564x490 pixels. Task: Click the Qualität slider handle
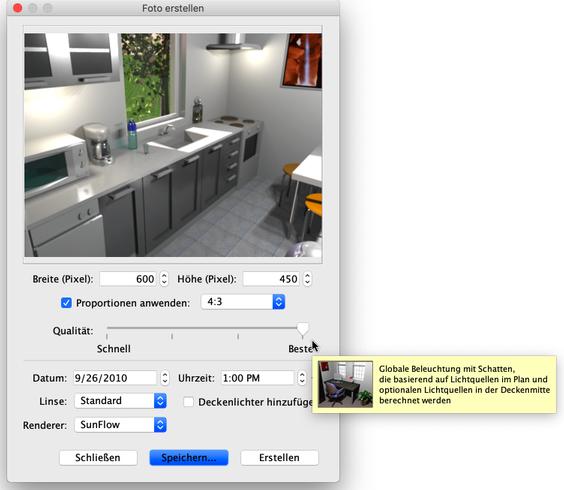[303, 329]
